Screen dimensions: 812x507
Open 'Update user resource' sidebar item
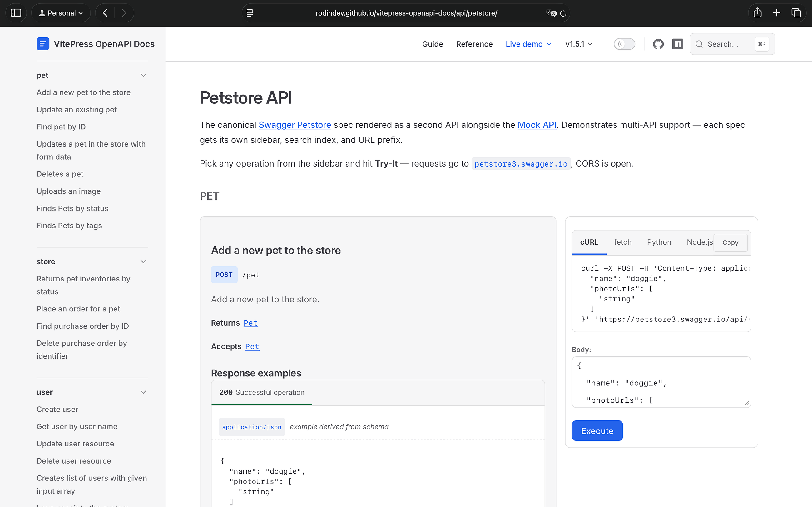pyautogui.click(x=75, y=443)
